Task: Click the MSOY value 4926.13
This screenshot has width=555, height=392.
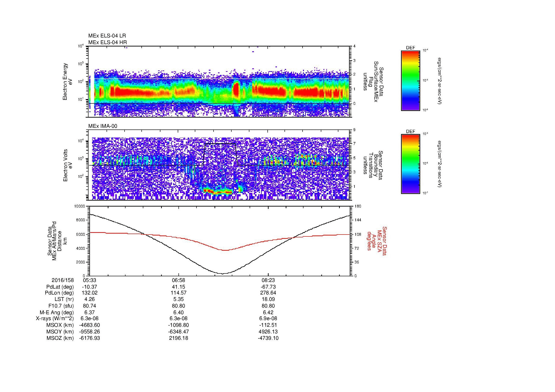Action: point(268,332)
